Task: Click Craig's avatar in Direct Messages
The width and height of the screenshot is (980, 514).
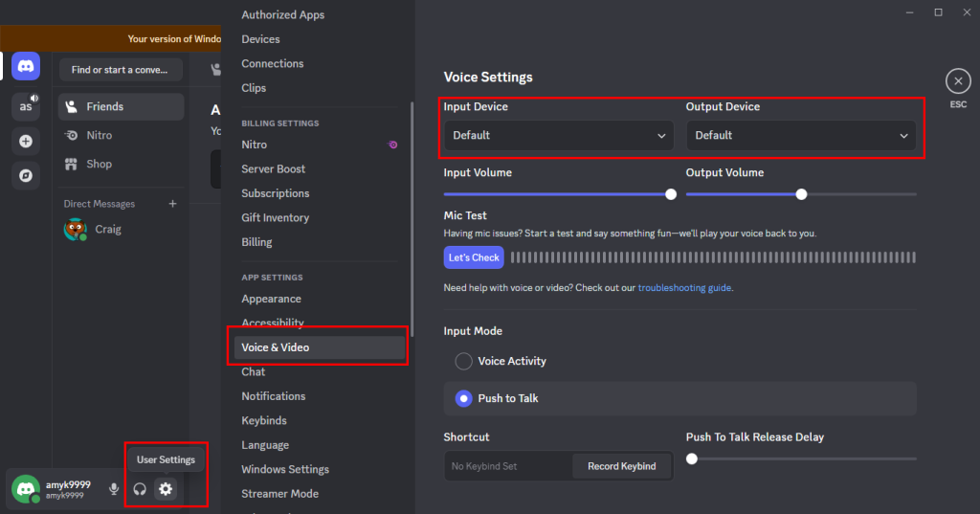Action: coord(75,230)
